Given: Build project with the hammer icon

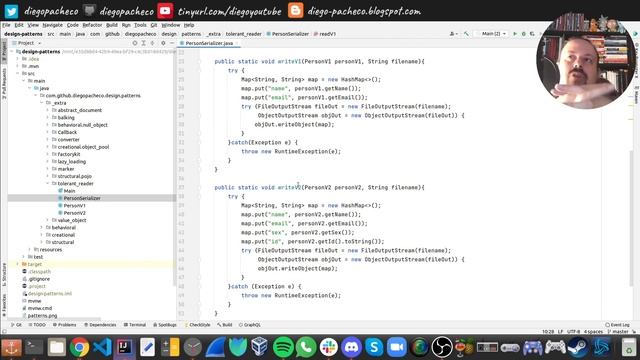Looking at the screenshot, I should tap(466, 34).
